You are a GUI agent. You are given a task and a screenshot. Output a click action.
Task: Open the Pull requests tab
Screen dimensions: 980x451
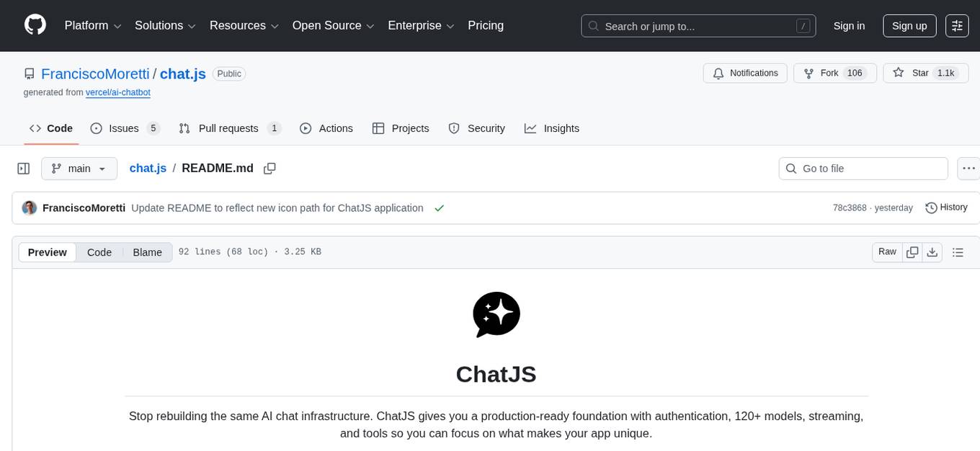click(227, 128)
